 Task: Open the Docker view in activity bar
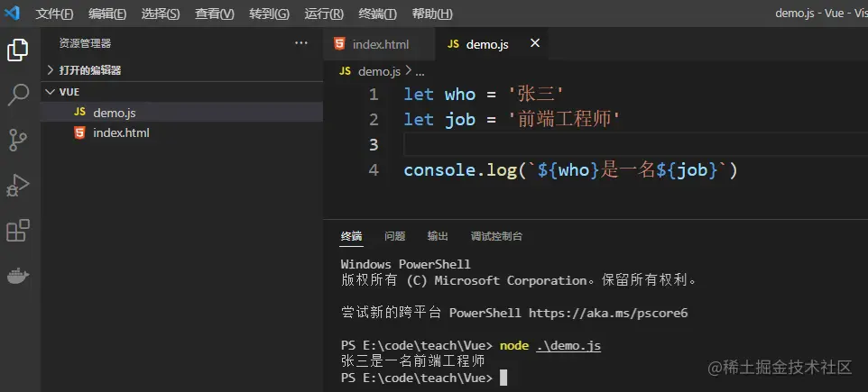coord(18,276)
